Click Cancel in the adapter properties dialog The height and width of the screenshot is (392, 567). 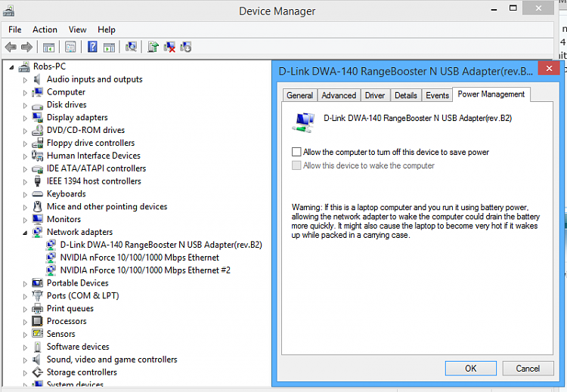(528, 369)
